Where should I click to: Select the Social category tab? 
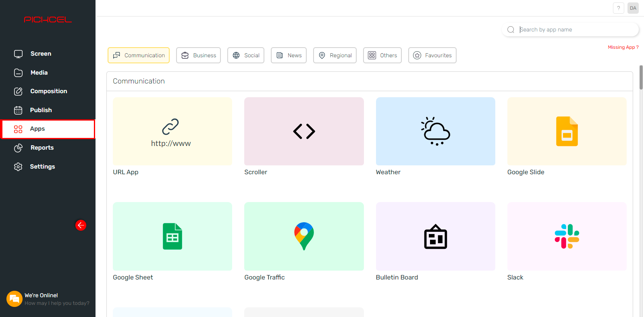246,55
